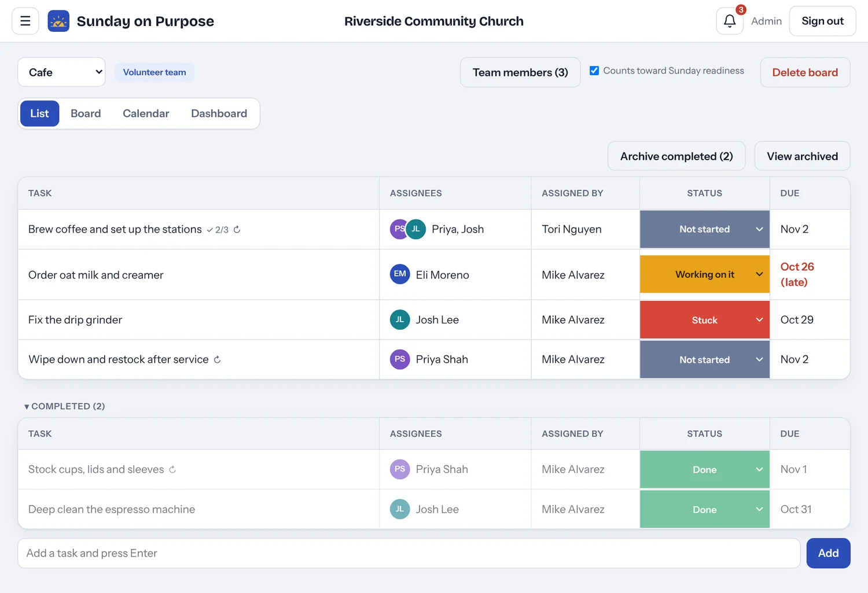Click Tori Nguyen in Assigned By column
Image resolution: width=868 pixels, height=593 pixels.
[572, 229]
